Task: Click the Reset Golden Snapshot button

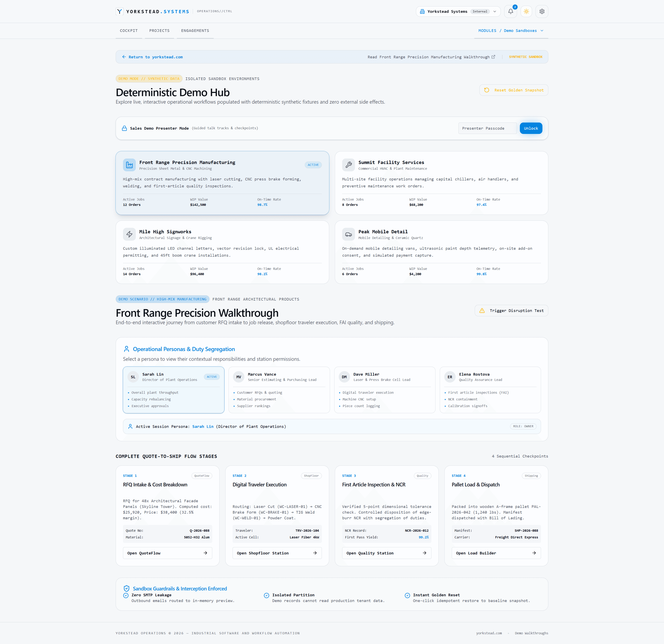Action: point(514,90)
